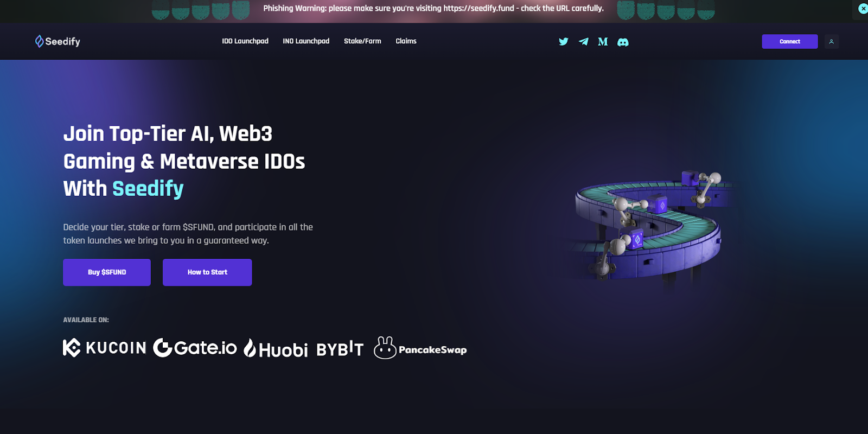Open the Claims page
The width and height of the screenshot is (868, 434).
click(x=406, y=41)
